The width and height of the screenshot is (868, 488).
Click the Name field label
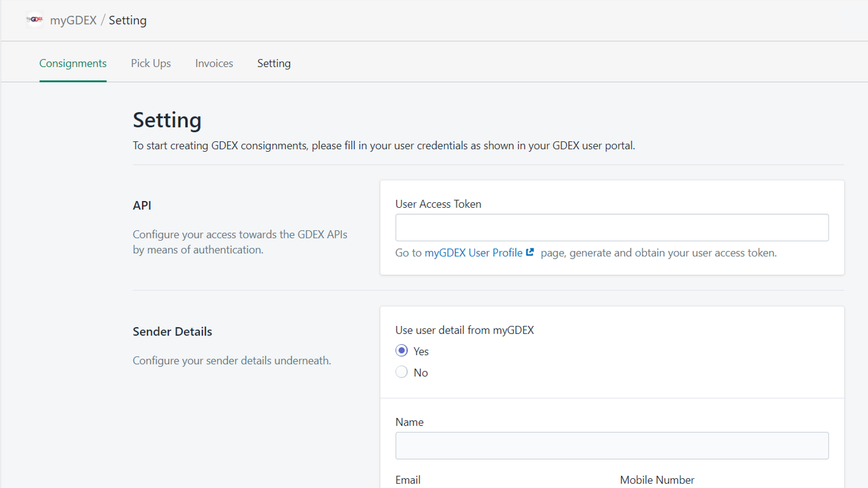pos(410,422)
